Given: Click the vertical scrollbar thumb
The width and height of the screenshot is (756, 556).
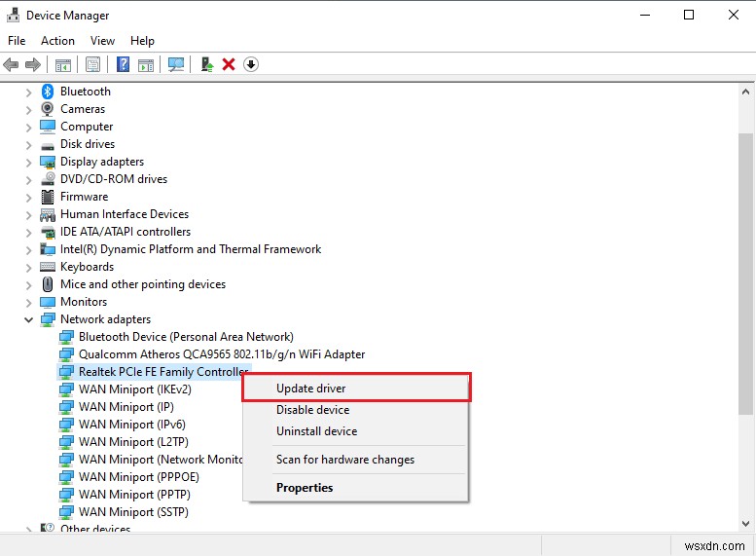Looking at the screenshot, I should [745, 274].
